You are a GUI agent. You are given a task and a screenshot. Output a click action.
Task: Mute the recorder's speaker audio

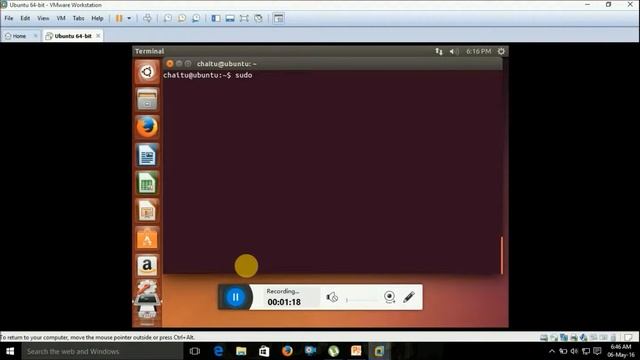tap(332, 297)
